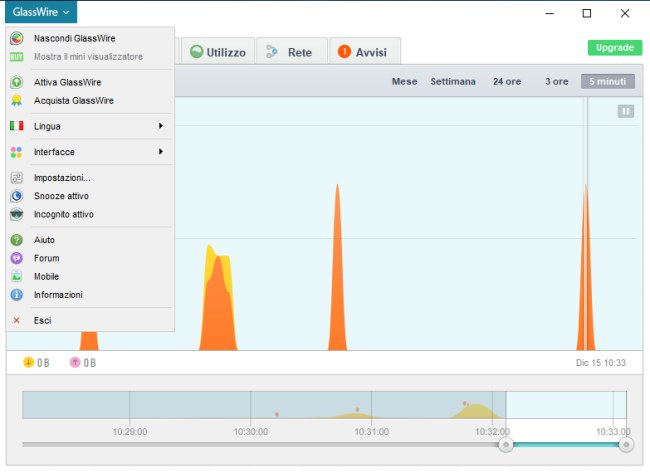Image resolution: width=650 pixels, height=473 pixels.
Task: Click the Acquista GlassWire ribbon icon
Action: (17, 100)
